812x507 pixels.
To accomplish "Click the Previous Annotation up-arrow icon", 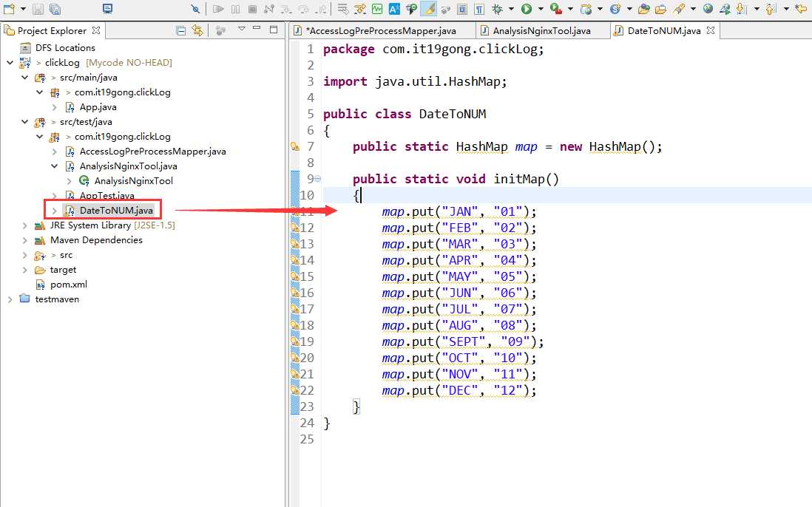I will pyautogui.click(x=770, y=9).
